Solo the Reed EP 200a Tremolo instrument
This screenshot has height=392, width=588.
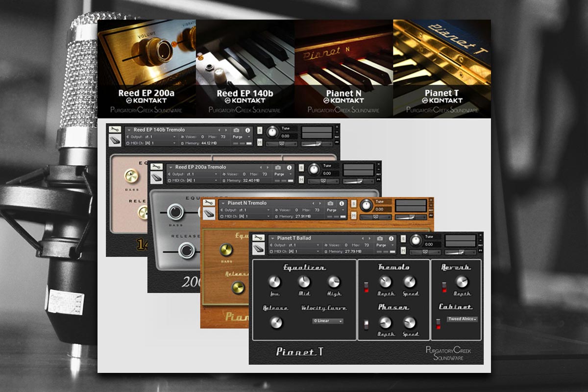tap(301, 168)
